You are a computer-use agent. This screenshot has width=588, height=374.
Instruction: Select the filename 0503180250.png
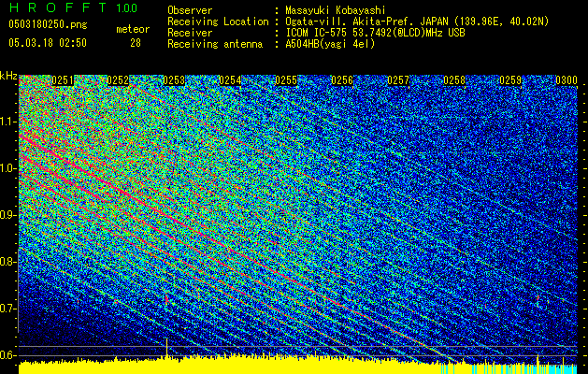48,25
